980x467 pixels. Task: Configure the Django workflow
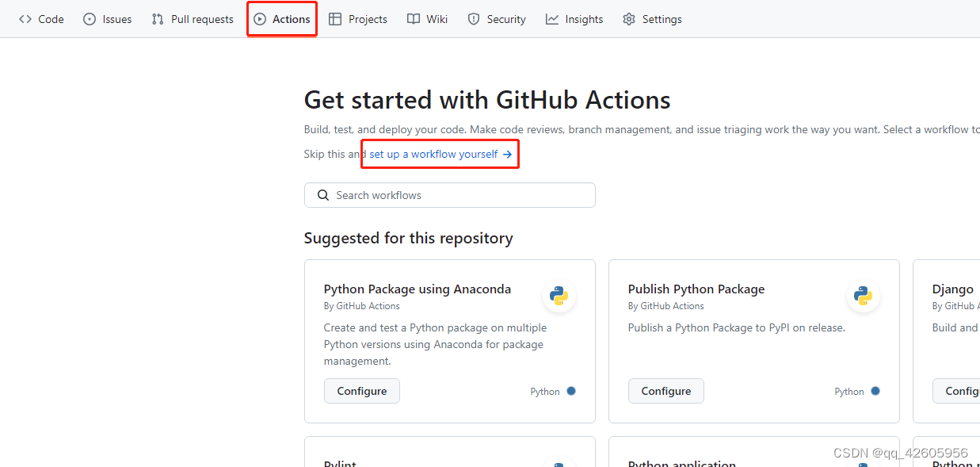pos(956,391)
